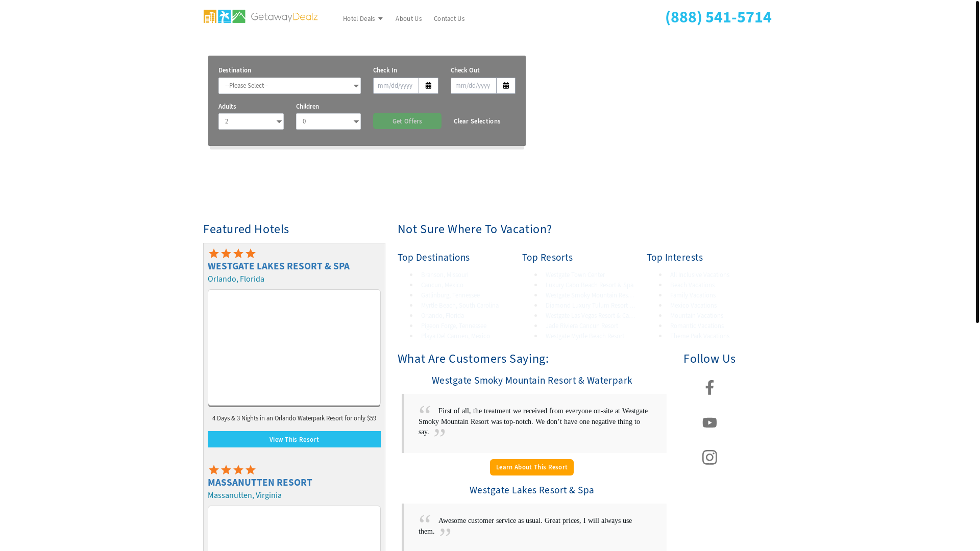The image size is (980, 551).
Task: Open the Orlando, Florida top destination link
Action: point(443,316)
